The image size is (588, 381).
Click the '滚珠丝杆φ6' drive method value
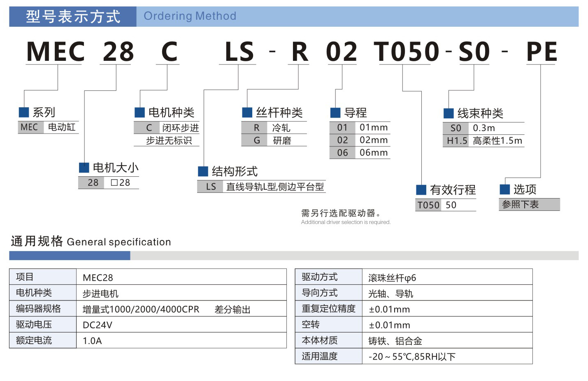coord(392,278)
